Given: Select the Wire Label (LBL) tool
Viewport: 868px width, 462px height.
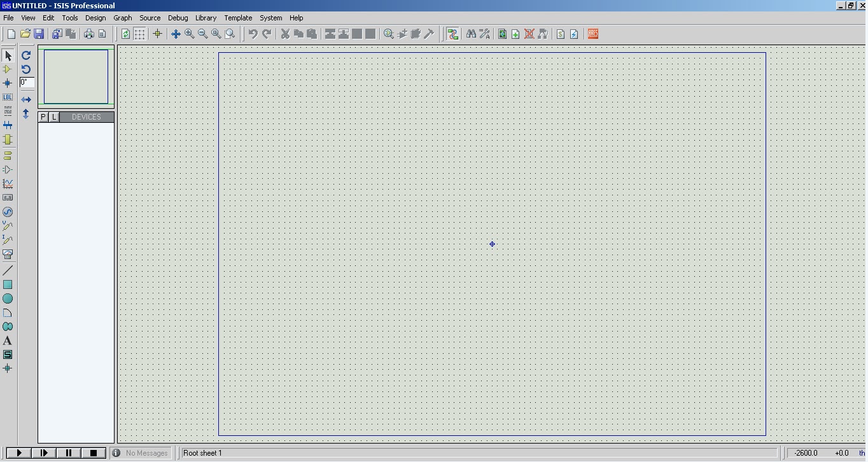Looking at the screenshot, I should (x=8, y=97).
